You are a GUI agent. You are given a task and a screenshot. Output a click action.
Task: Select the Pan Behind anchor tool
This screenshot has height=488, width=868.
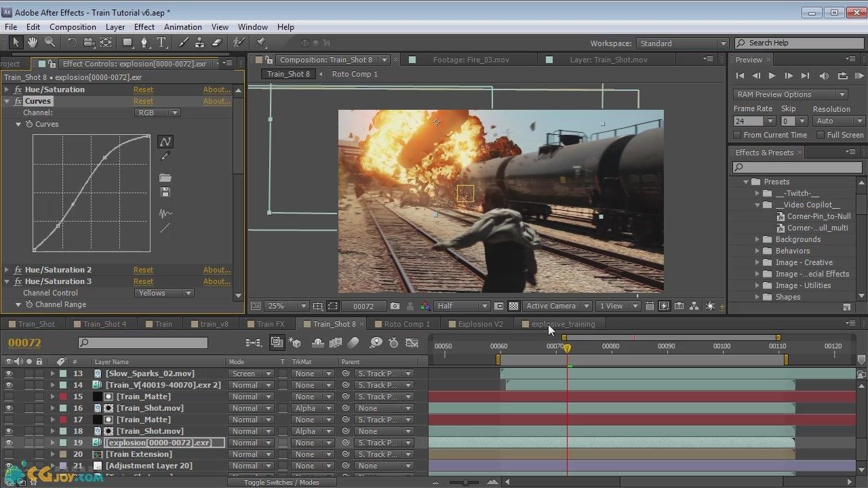point(106,43)
